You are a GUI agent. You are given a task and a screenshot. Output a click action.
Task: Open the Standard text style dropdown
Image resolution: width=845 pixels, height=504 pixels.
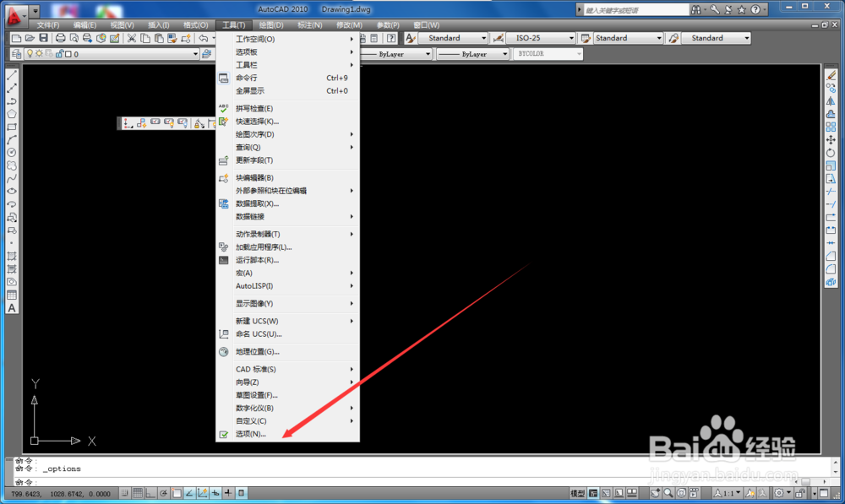(x=453, y=38)
